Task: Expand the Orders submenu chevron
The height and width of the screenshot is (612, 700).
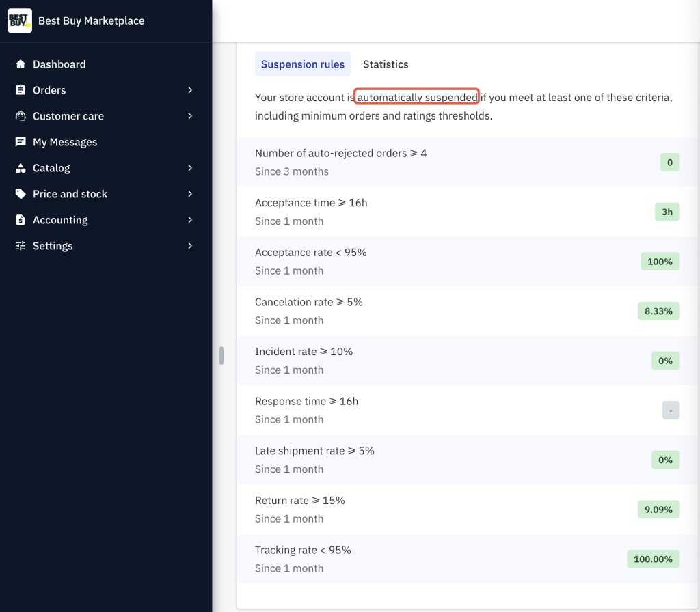Action: tap(190, 90)
